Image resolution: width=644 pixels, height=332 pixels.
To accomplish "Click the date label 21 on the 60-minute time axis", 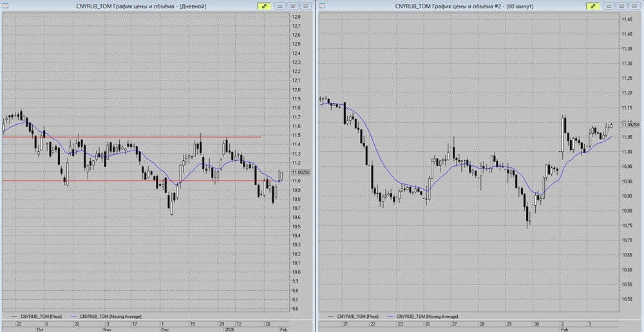I will click(345, 324).
